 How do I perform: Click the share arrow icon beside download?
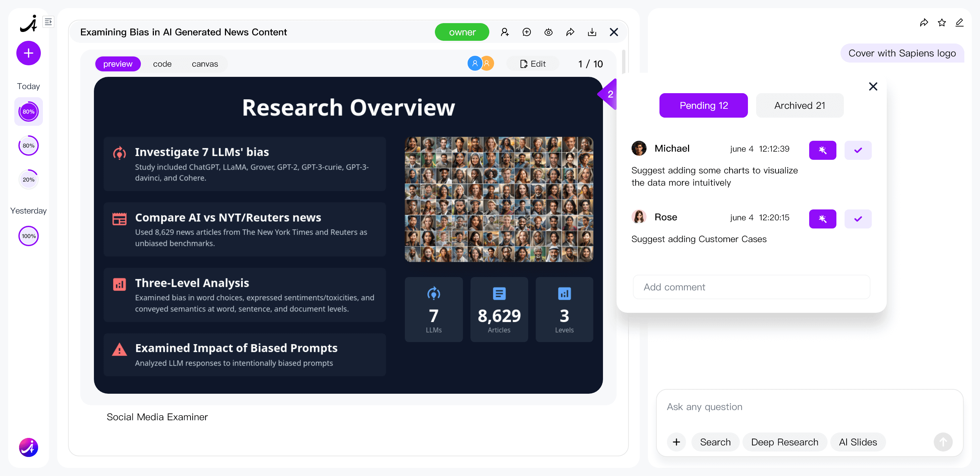point(570,32)
